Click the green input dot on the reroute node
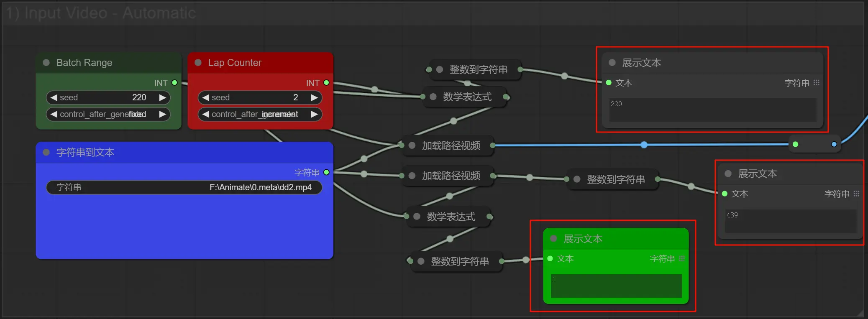Viewport: 868px width, 319px height. [x=795, y=144]
